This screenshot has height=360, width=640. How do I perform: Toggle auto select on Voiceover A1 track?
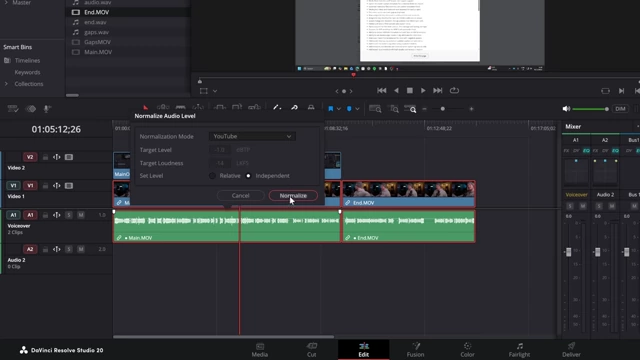[x=57, y=215]
